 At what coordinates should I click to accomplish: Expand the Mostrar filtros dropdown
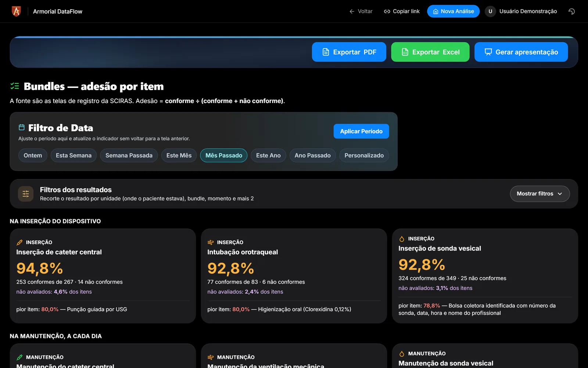coord(540,194)
